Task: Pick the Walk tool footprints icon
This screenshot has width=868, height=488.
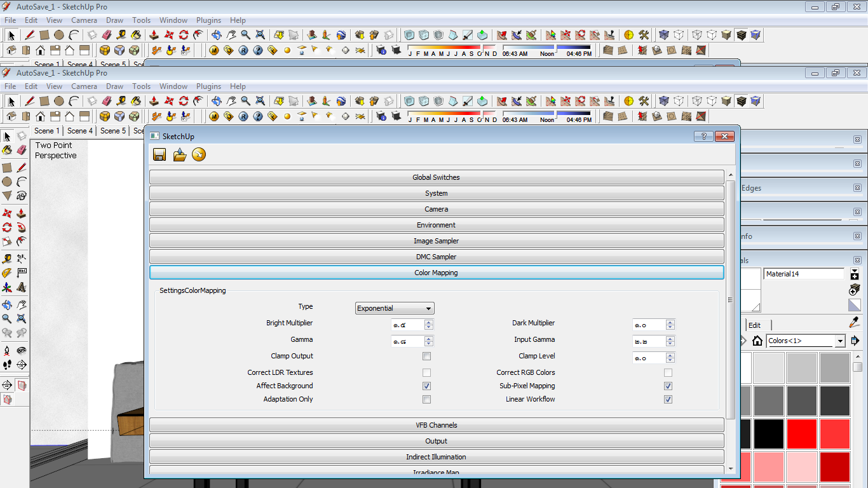Action: pyautogui.click(x=7, y=365)
